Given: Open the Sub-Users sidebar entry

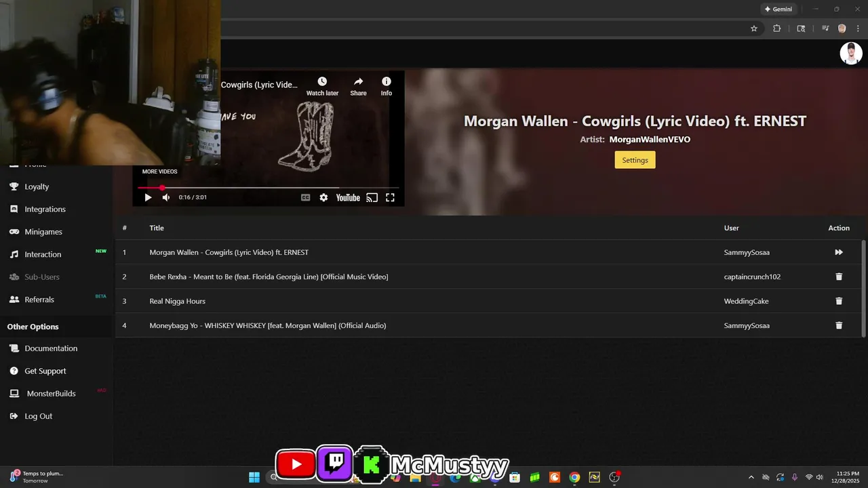Looking at the screenshot, I should pos(42,277).
